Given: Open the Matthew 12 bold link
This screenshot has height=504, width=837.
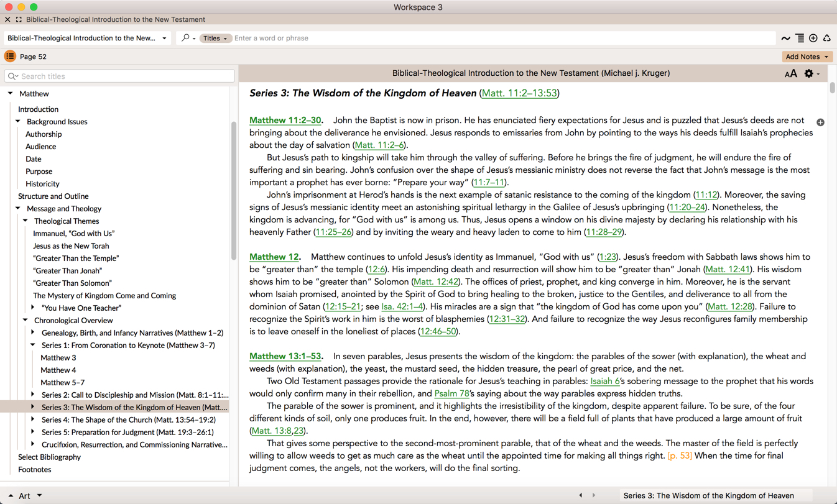Looking at the screenshot, I should pos(274,257).
